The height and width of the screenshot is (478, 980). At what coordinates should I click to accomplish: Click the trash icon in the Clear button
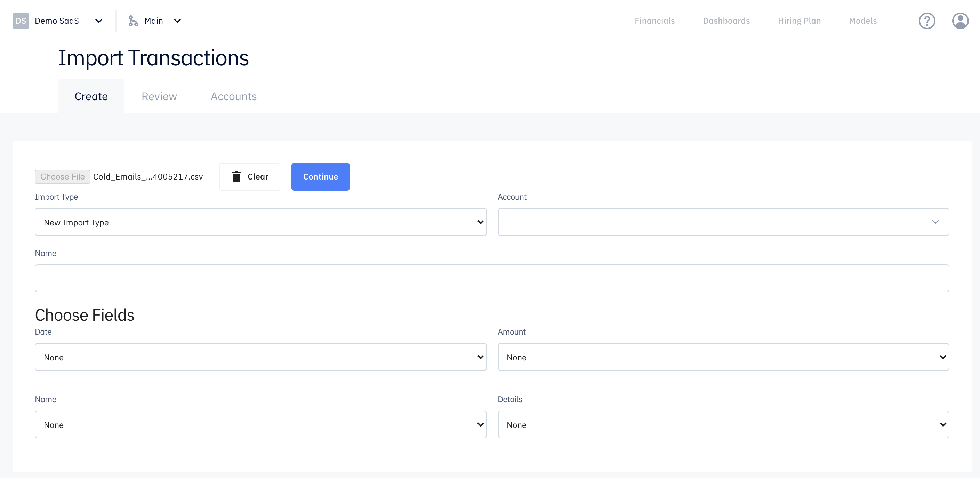[x=236, y=177]
